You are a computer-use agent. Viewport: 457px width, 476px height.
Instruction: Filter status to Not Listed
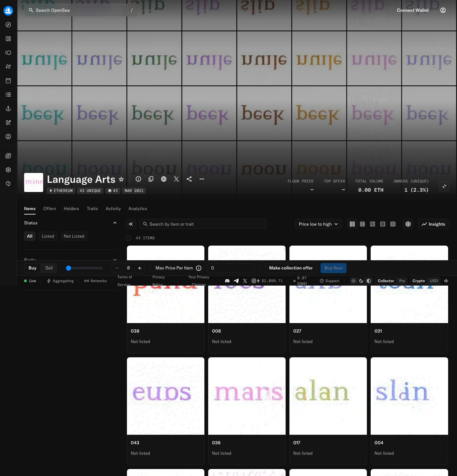point(74,236)
